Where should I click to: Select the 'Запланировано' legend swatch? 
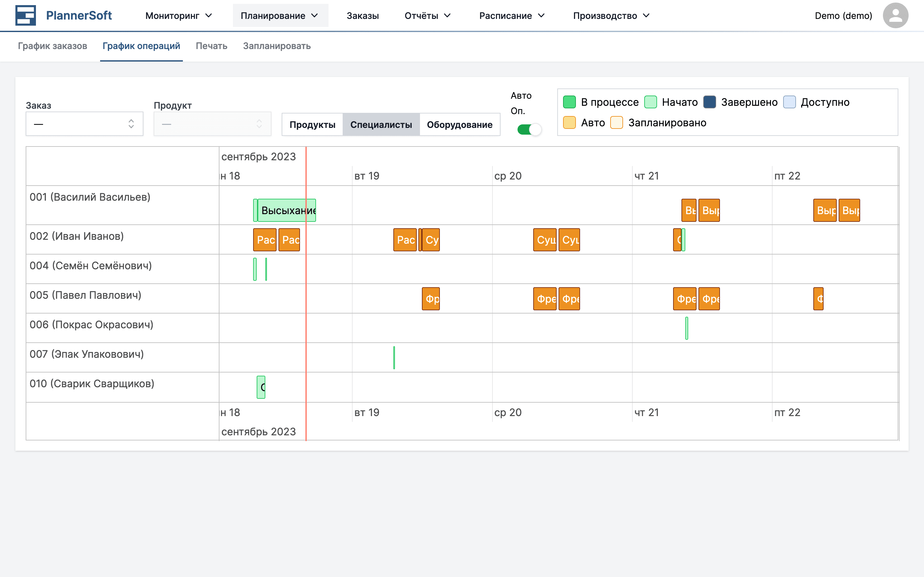616,122
